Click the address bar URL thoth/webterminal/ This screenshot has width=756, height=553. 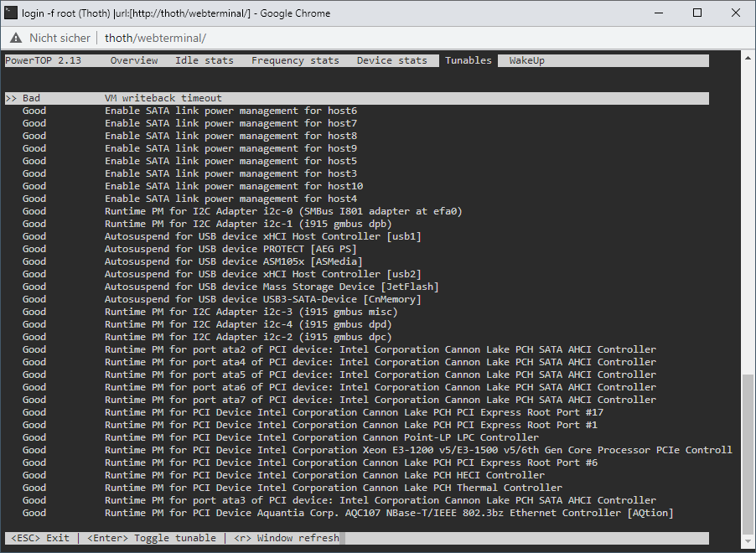pyautogui.click(x=155, y=38)
